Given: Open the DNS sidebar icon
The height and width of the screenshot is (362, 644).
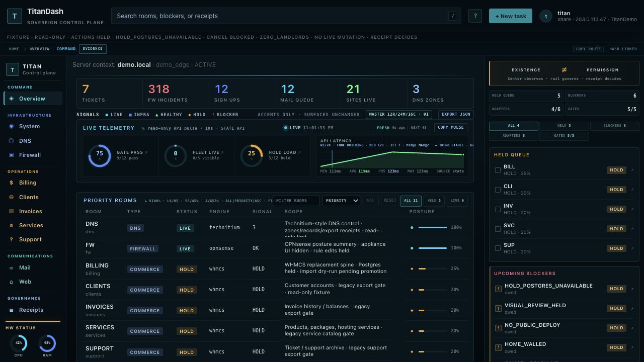Looking at the screenshot, I should click(12, 141).
